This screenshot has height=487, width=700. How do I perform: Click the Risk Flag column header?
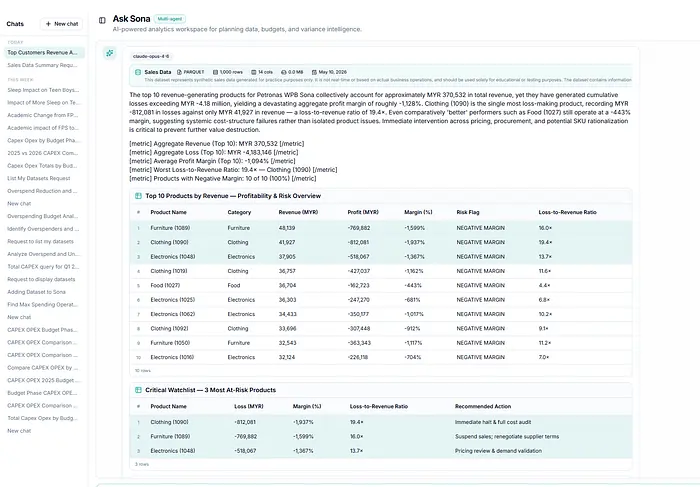[x=468, y=212]
